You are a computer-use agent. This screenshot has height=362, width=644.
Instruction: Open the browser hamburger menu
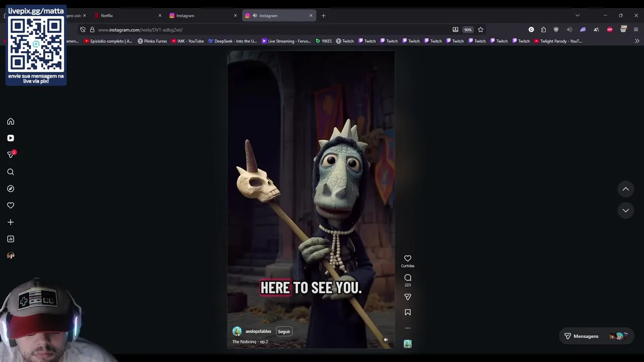click(636, 30)
